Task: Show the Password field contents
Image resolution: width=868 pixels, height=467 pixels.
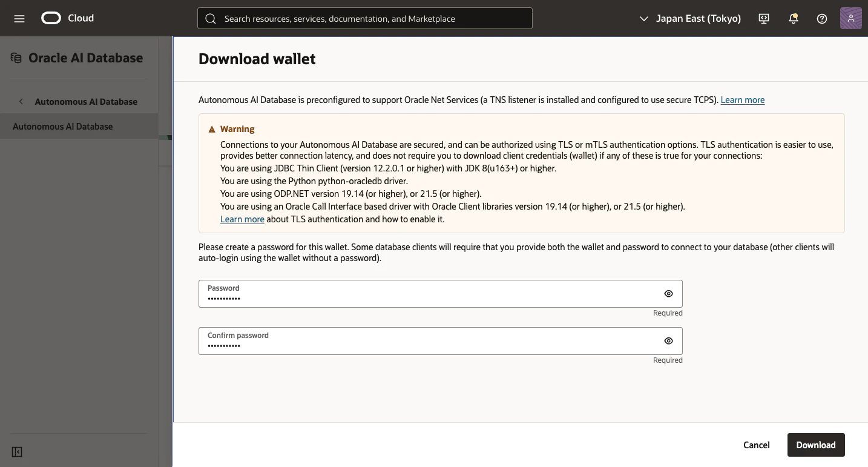Action: [668, 294]
